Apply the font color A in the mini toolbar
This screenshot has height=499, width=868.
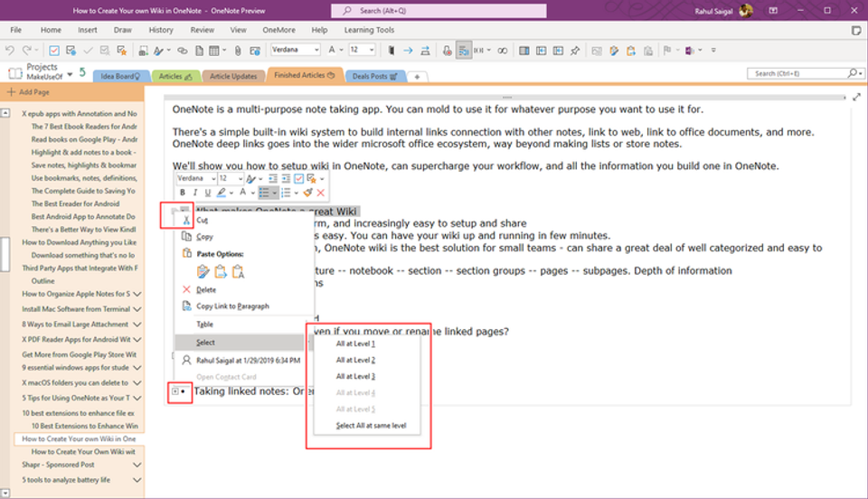click(242, 193)
